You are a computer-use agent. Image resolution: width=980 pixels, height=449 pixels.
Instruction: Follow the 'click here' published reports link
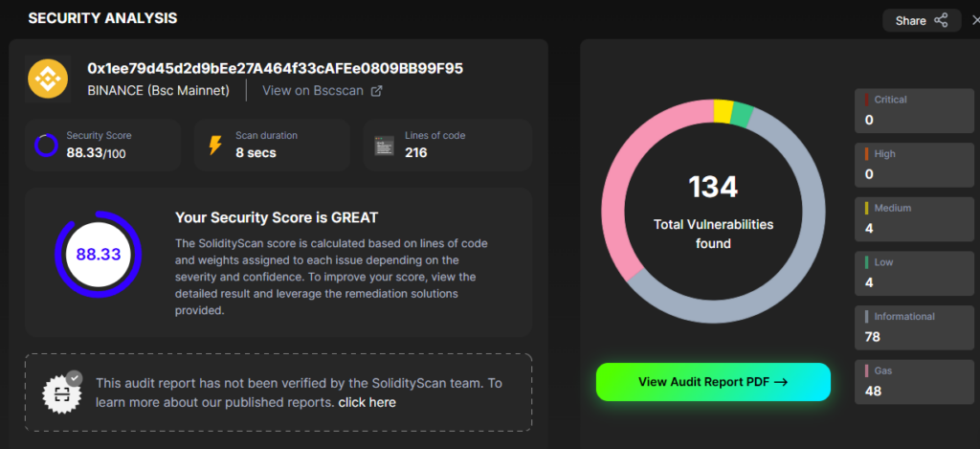367,402
